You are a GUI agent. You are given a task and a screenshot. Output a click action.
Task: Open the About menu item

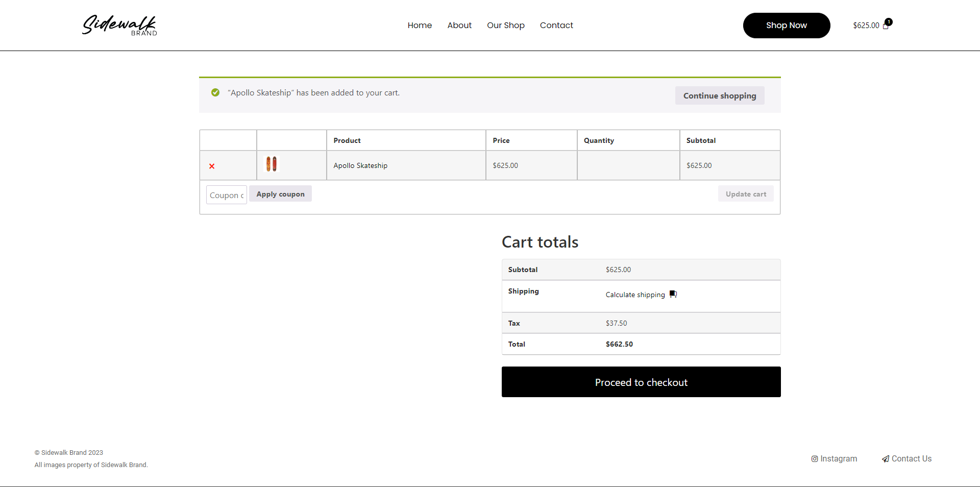(459, 25)
